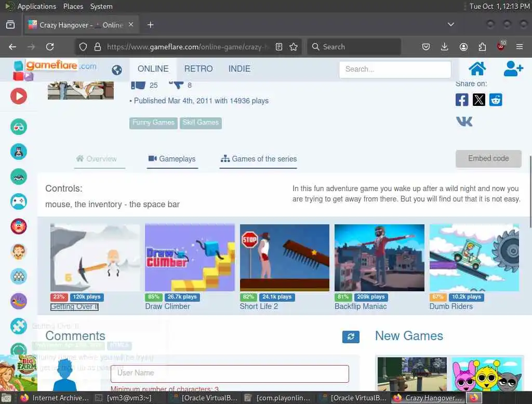The height and width of the screenshot is (404, 532).
Task: Open the Getting Over It game link
Action: point(74,307)
